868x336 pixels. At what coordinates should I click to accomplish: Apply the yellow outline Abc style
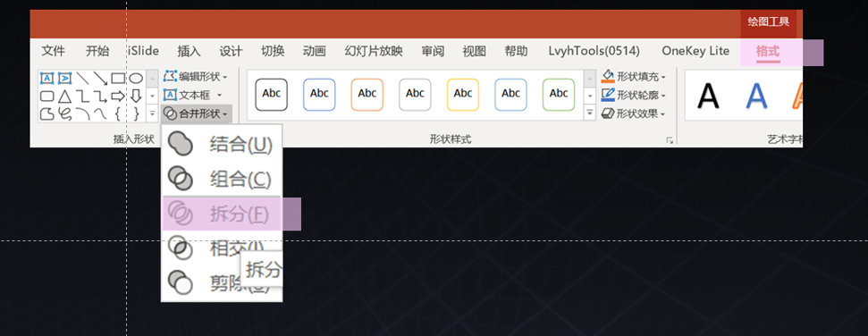pos(463,95)
